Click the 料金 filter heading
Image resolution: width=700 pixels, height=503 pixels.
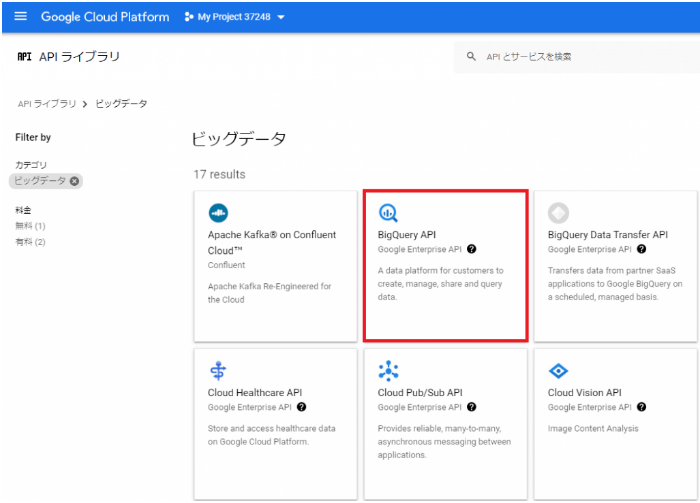(x=23, y=210)
